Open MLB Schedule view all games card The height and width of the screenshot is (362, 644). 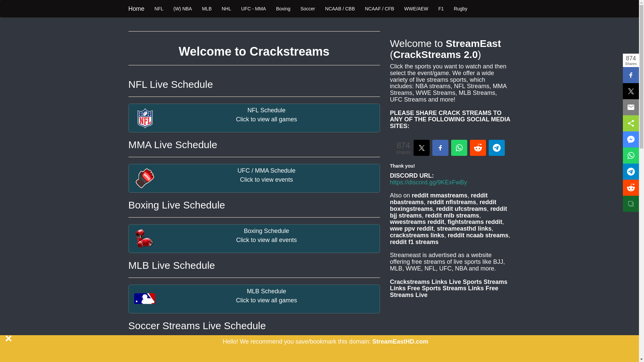click(x=254, y=299)
